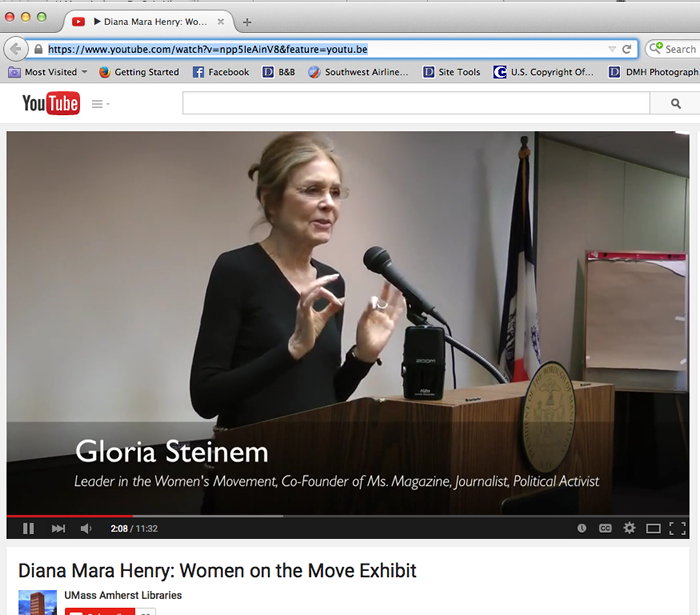Enter full screen video mode
This screenshot has height=615, width=700.
tap(677, 528)
